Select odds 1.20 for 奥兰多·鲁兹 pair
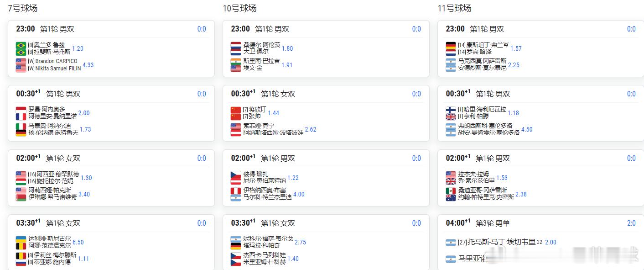The image size is (644, 270). pos(78,48)
